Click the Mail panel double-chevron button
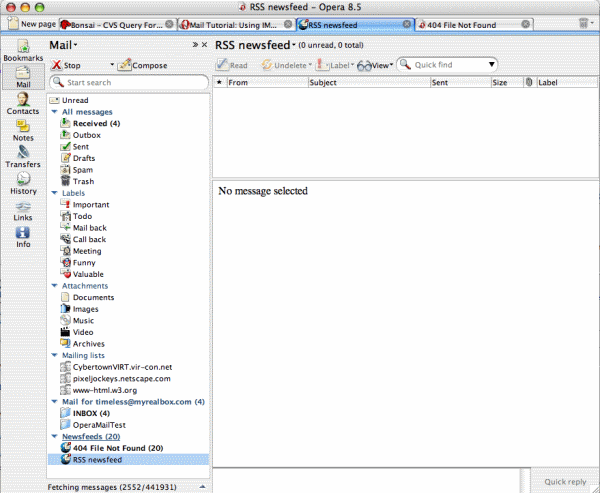The width and height of the screenshot is (600, 493). tap(195, 45)
